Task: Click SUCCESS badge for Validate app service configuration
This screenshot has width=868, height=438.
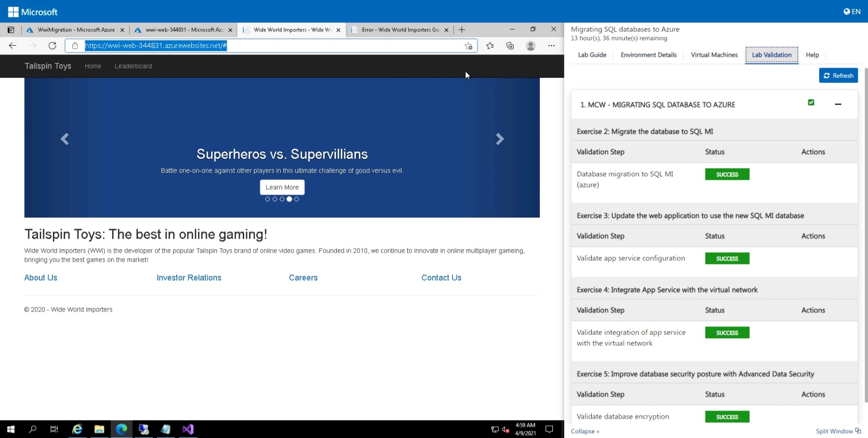Action: pyautogui.click(x=727, y=258)
